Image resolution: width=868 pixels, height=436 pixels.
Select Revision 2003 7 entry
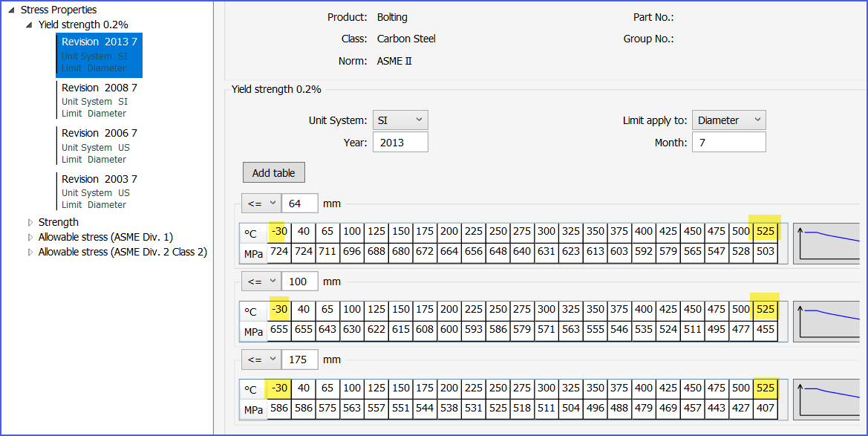[99, 191]
